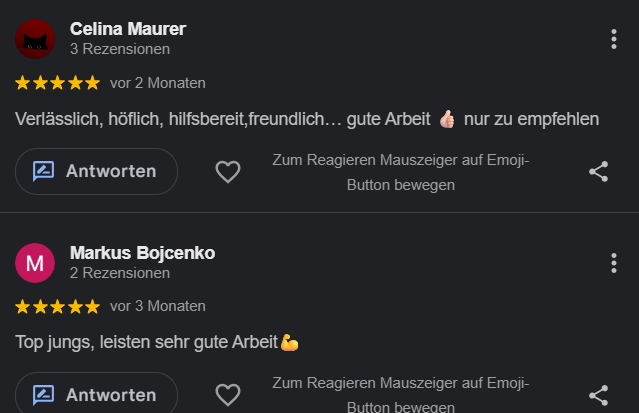
Task: Open Celina Maurer's review options menu
Action: [x=613, y=39]
